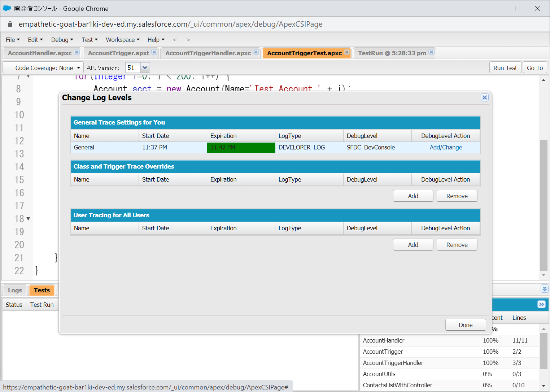Click the Lines column header
The height and width of the screenshot is (392, 550).
tap(524, 318)
